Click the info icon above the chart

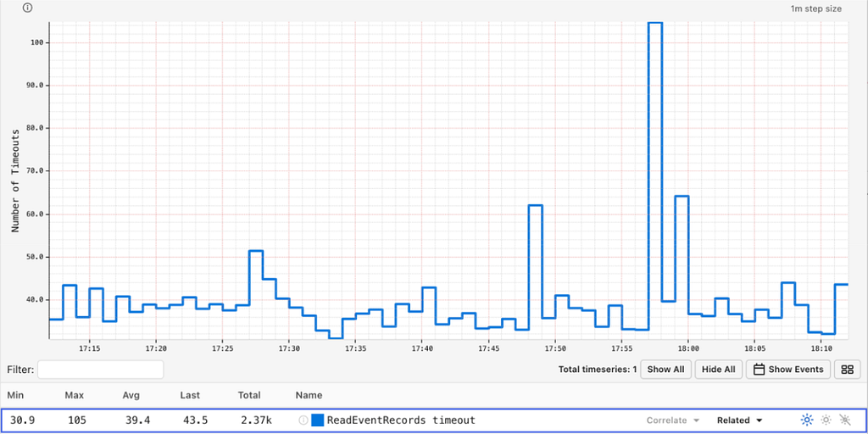[27, 8]
